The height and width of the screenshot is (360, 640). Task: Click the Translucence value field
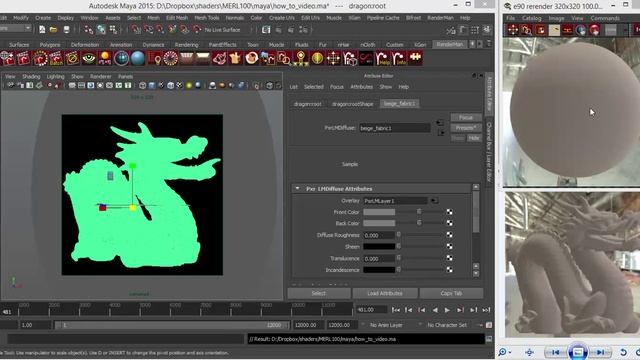(379, 258)
